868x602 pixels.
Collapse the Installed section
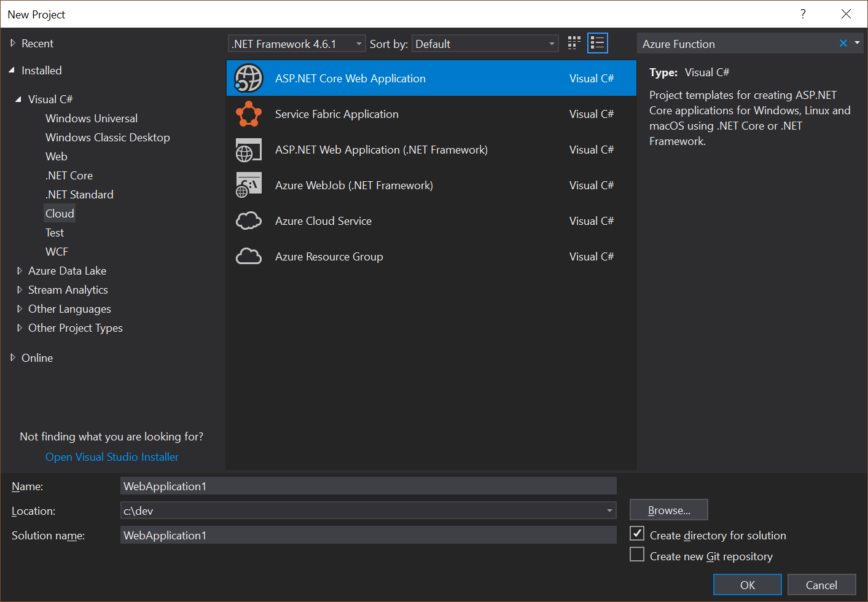click(12, 70)
